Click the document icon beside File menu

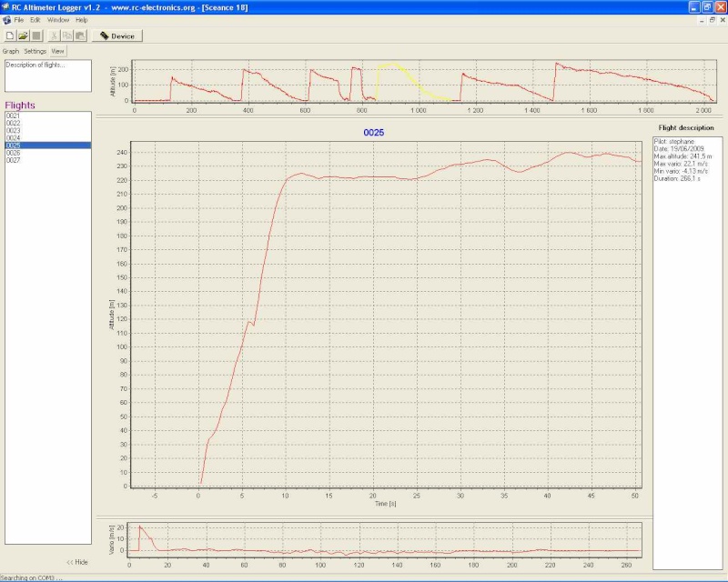[x=6, y=20]
